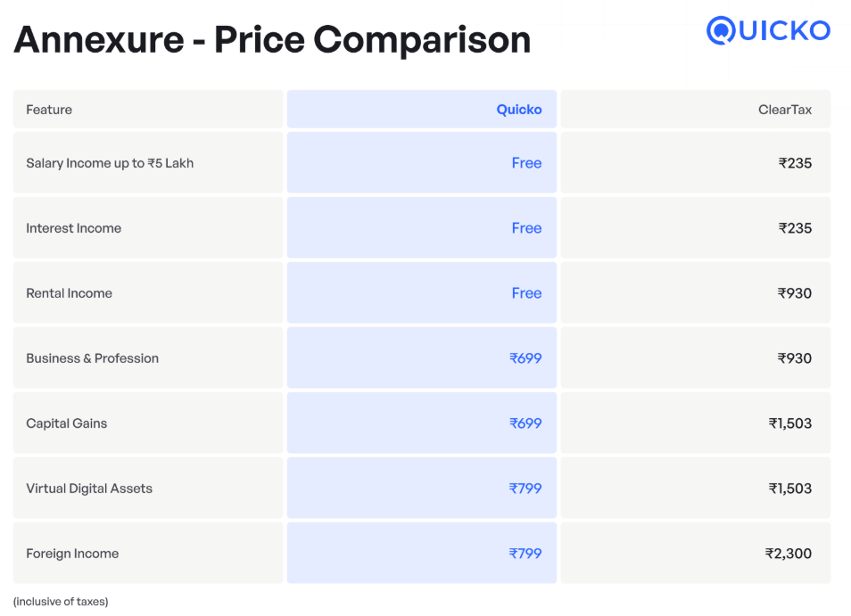Image resolution: width=851 pixels, height=616 pixels.
Task: Select the ClearTax column header
Action: point(785,110)
